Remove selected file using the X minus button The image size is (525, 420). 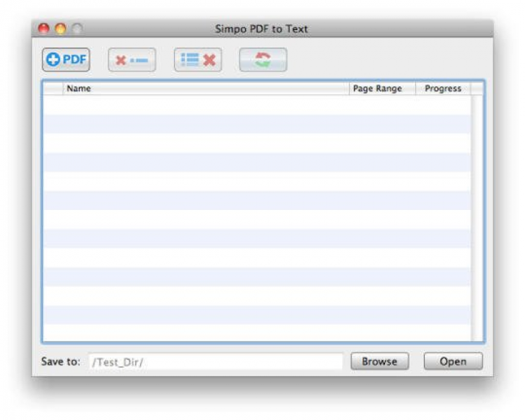click(132, 59)
